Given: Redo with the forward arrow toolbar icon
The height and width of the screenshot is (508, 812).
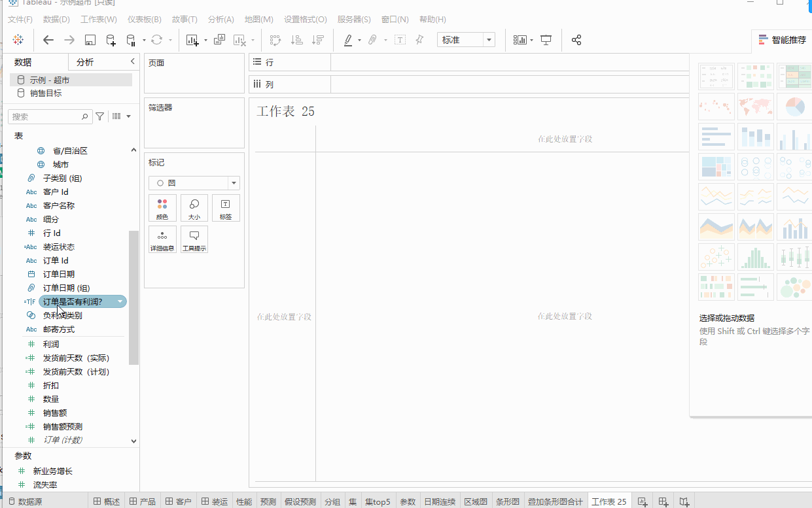Looking at the screenshot, I should [69, 40].
